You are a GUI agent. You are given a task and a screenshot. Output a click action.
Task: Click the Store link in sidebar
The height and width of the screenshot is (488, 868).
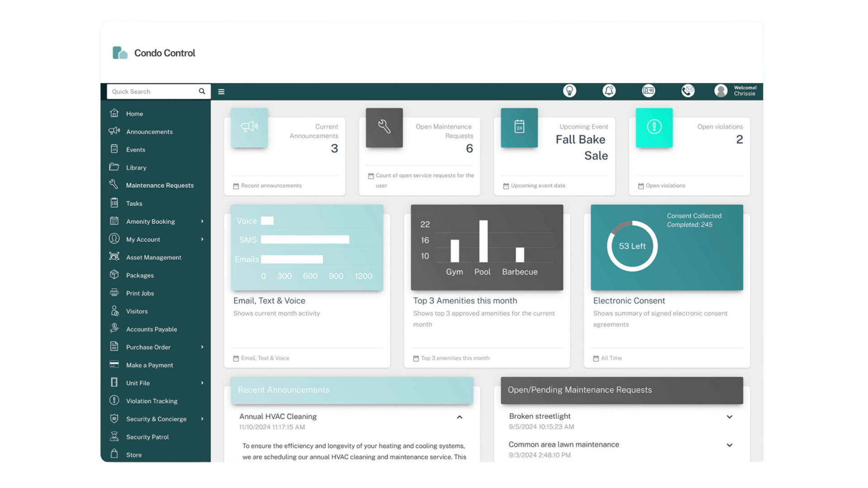[133, 455]
